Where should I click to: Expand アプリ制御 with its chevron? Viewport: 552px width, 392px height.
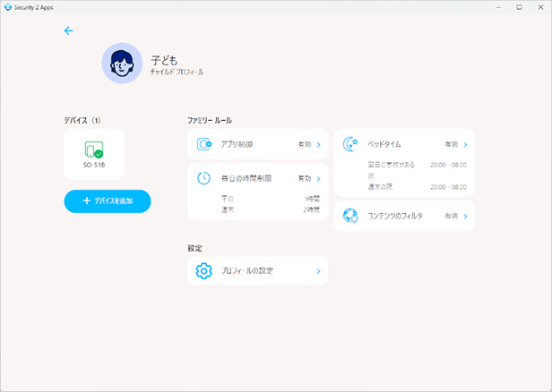(319, 144)
